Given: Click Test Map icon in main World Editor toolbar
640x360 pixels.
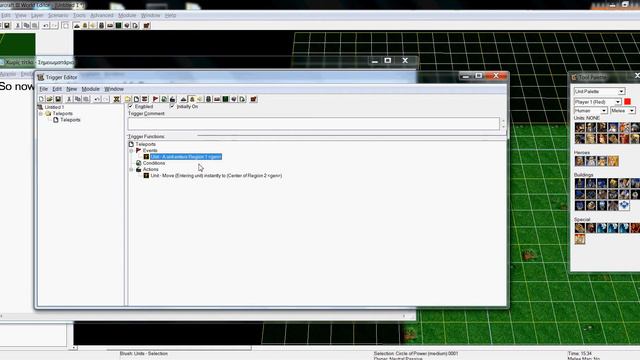Looking at the screenshot, I should (x=147, y=25).
